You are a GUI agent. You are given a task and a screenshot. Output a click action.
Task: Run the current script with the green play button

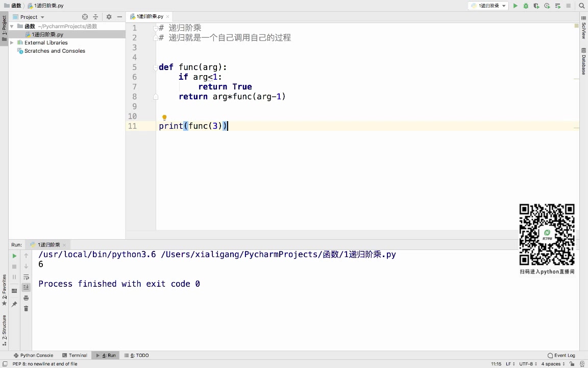(x=516, y=5)
